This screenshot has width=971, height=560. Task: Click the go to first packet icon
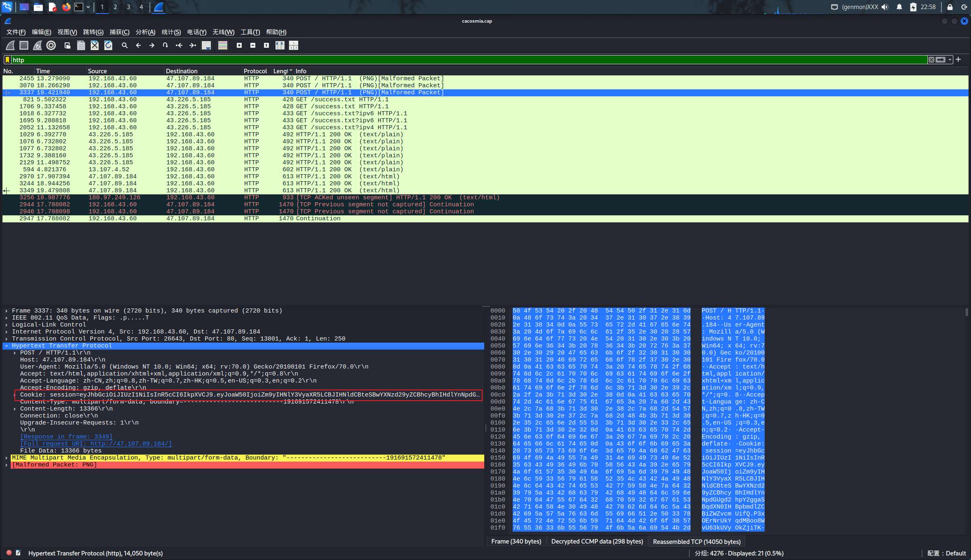179,45
